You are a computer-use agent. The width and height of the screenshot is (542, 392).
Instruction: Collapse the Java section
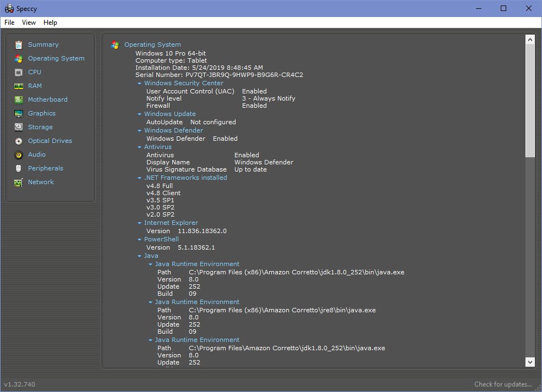pyautogui.click(x=139, y=256)
